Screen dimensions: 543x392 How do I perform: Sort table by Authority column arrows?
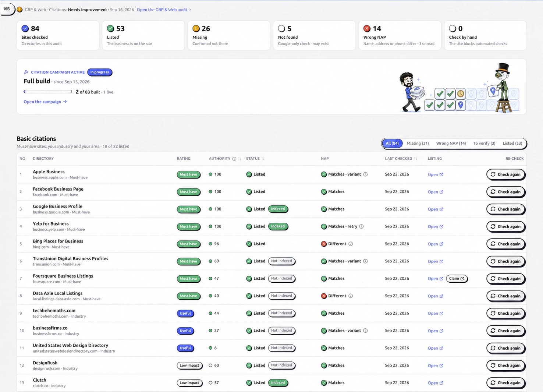(x=240, y=159)
